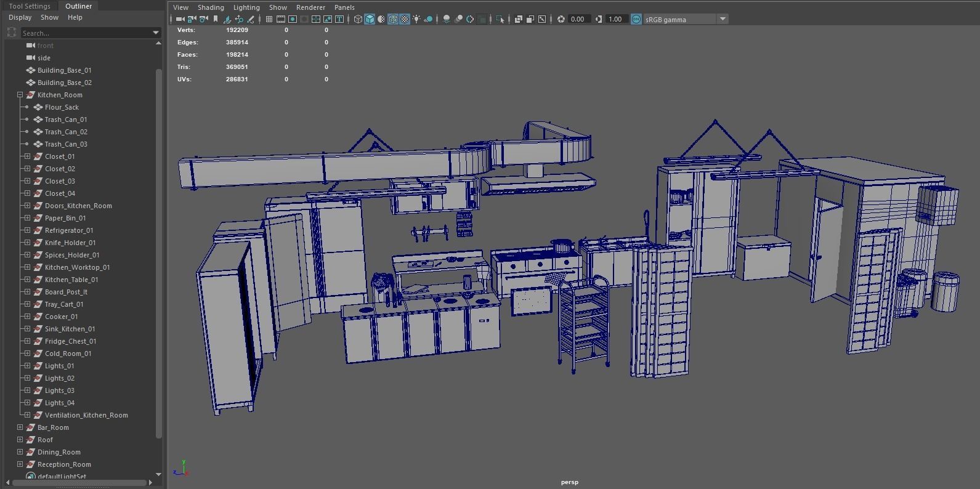Toggle viewport Shadows
Screen dimensions: 980x489
428,19
